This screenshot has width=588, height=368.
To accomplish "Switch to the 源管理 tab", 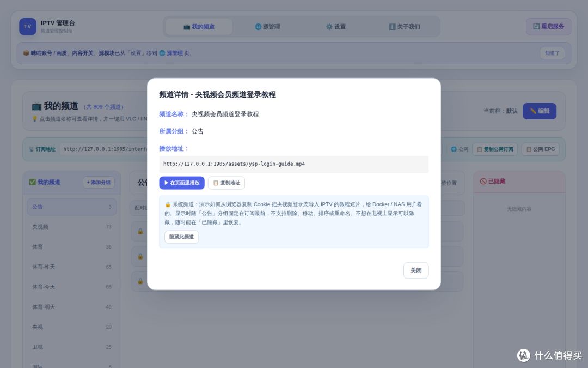I will pos(267,27).
